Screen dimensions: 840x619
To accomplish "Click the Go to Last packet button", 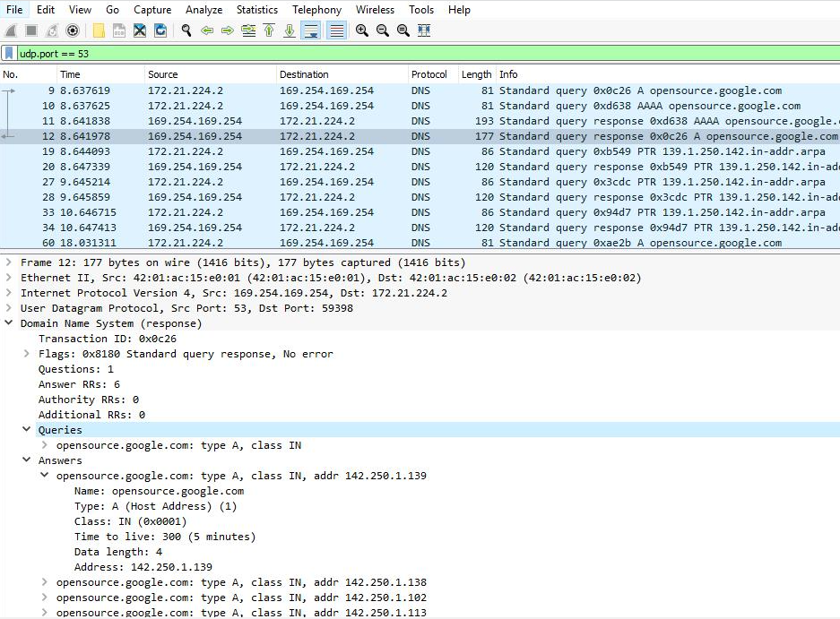I will click(x=290, y=30).
